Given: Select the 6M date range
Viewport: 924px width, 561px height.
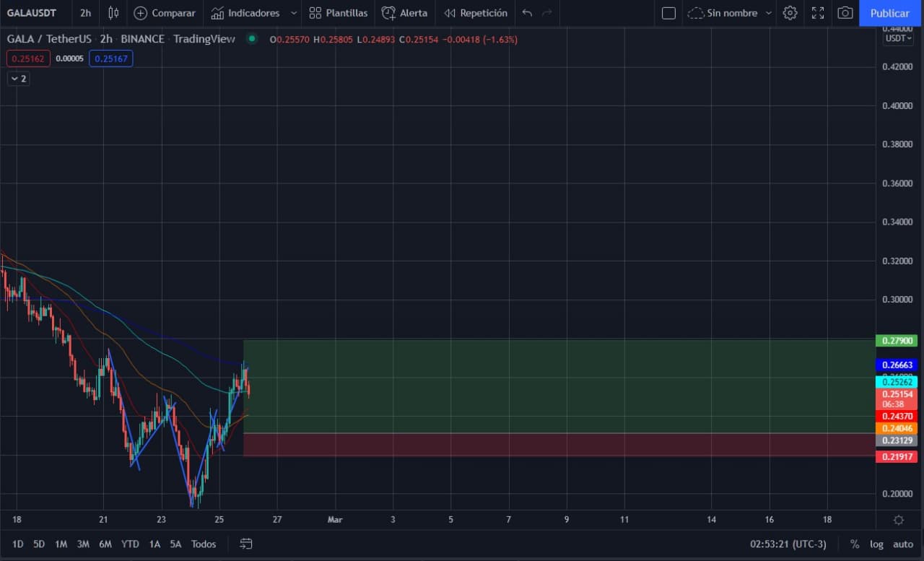Looking at the screenshot, I should click(x=105, y=544).
